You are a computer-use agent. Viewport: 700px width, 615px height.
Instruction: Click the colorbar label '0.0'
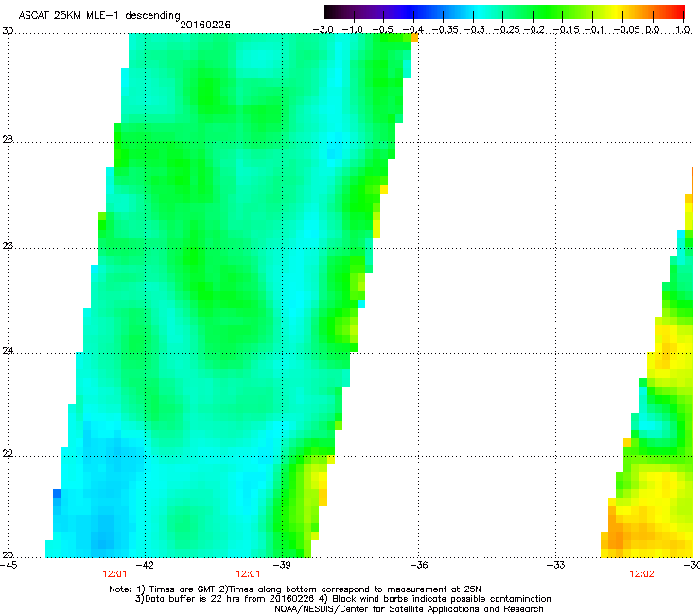click(653, 30)
